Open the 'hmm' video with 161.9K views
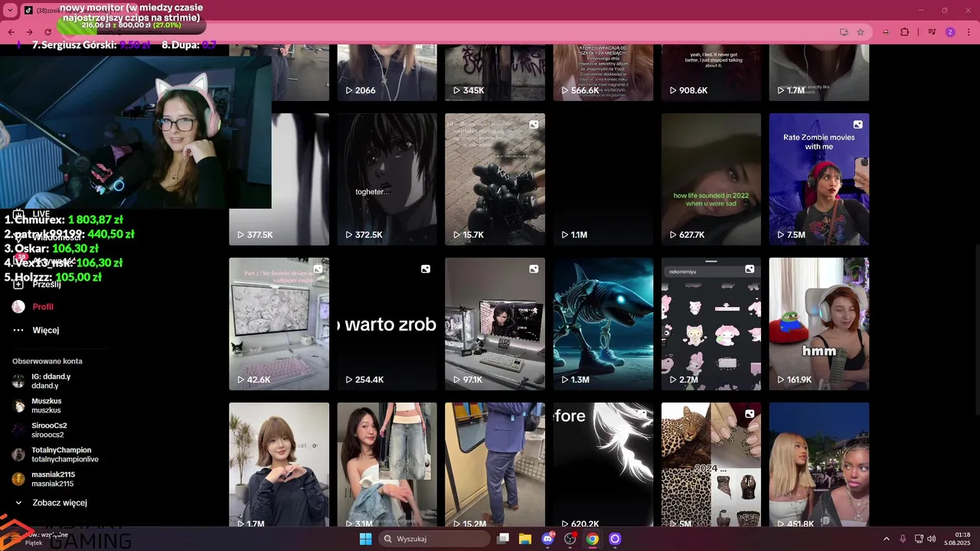Viewport: 980px width, 551px height. pyautogui.click(x=819, y=324)
